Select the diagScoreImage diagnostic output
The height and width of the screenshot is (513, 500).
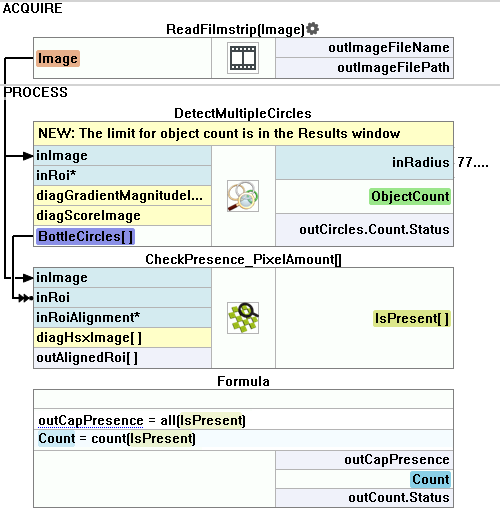(x=123, y=216)
